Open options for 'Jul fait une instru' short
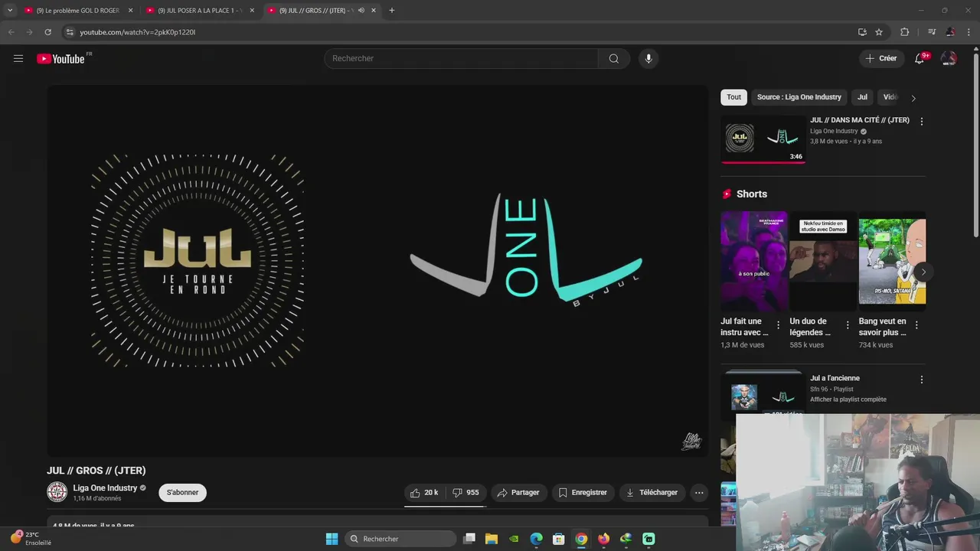 tap(779, 325)
